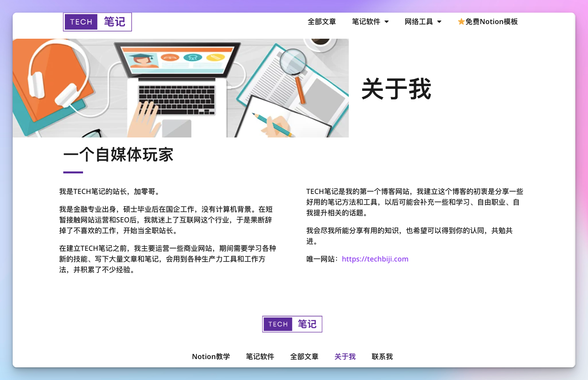The height and width of the screenshot is (380, 588).
Task: Click the star icon beside 免费Notion模板
Action: [461, 21]
